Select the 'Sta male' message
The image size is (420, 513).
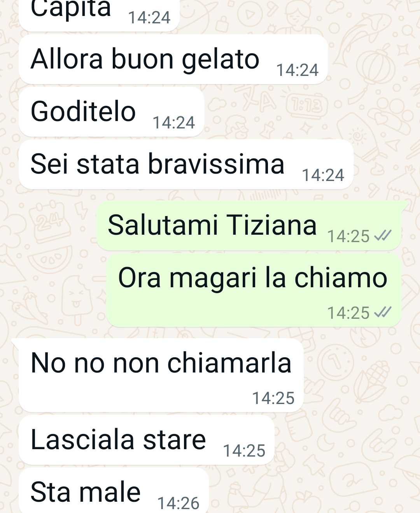click(114, 491)
